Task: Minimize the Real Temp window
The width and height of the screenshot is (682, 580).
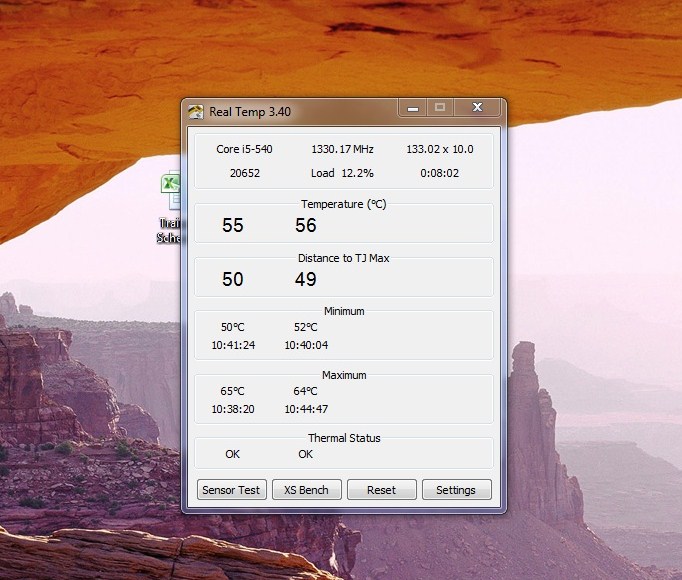Action: tap(411, 108)
